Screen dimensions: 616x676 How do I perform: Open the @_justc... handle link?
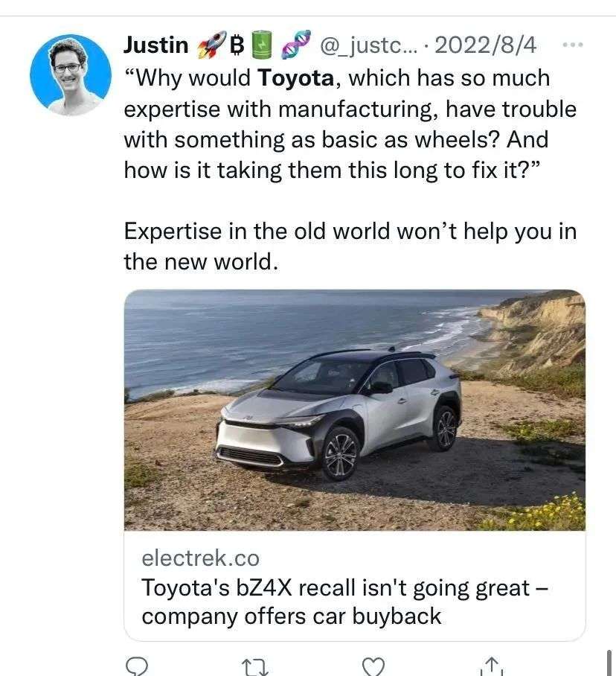pos(368,45)
